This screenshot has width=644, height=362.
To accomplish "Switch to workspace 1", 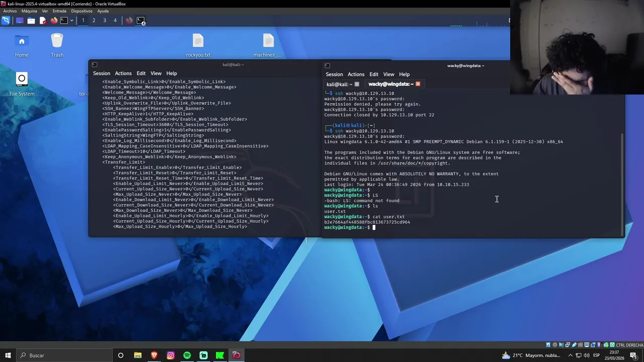I will point(83,21).
